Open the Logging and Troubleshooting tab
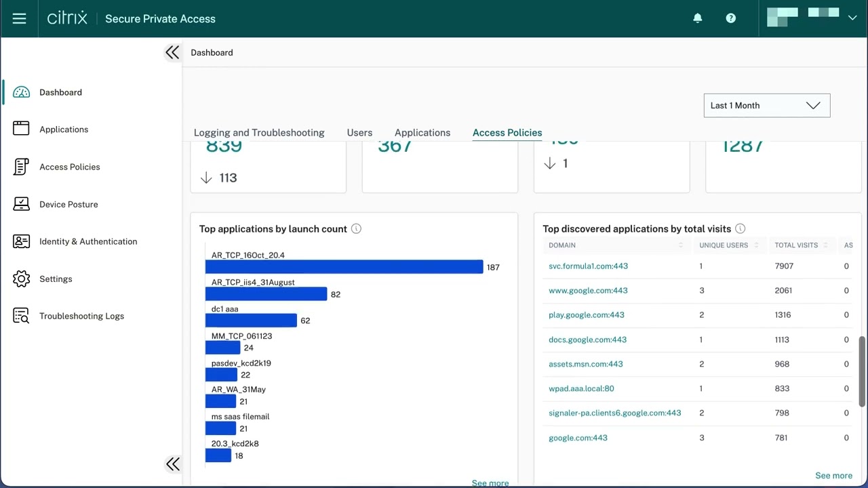This screenshot has height=488, width=868. (x=259, y=132)
